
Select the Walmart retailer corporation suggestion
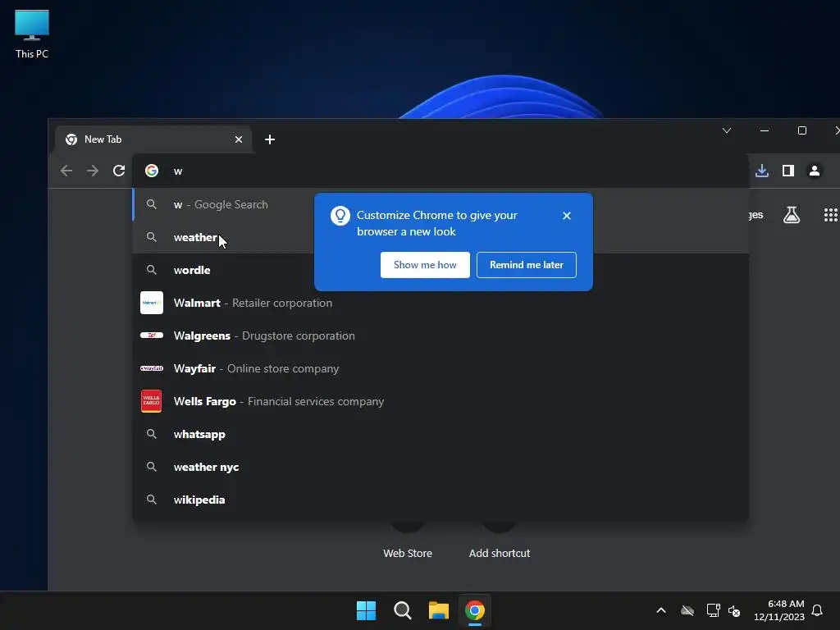[441, 303]
